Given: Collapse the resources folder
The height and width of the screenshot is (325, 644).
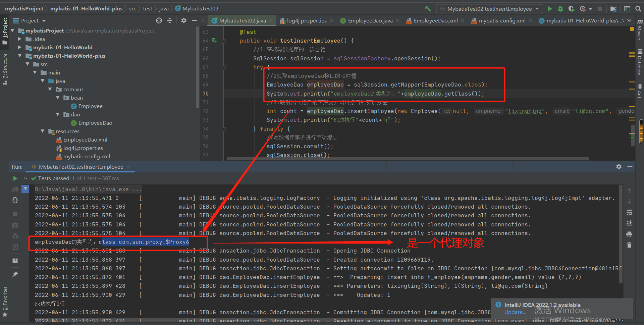Looking at the screenshot, I should click(x=43, y=131).
